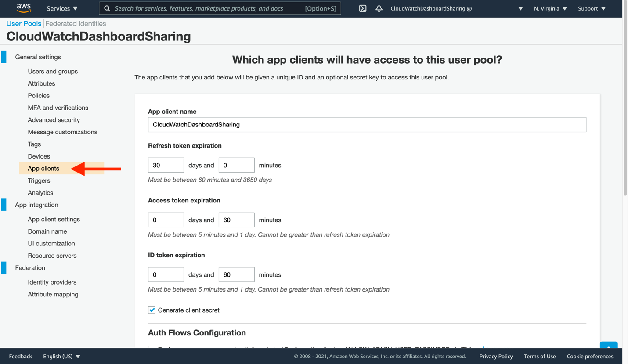
Task: Click the refresh token expiration days field
Action: [x=166, y=165]
